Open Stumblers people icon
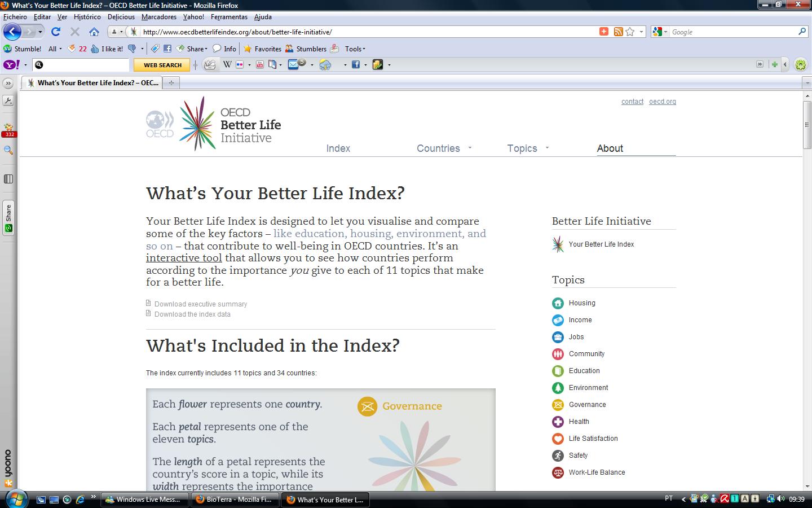 point(306,49)
